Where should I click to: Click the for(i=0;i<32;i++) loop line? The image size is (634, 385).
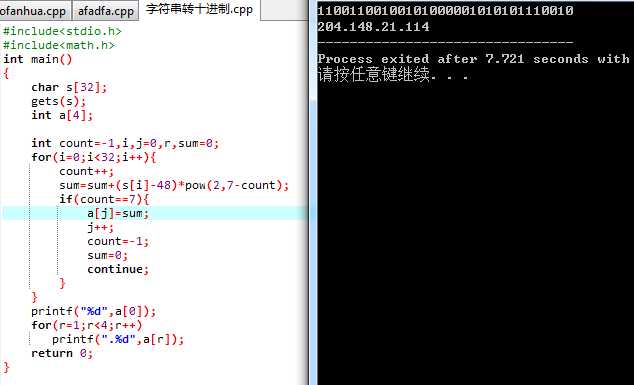tap(93, 157)
